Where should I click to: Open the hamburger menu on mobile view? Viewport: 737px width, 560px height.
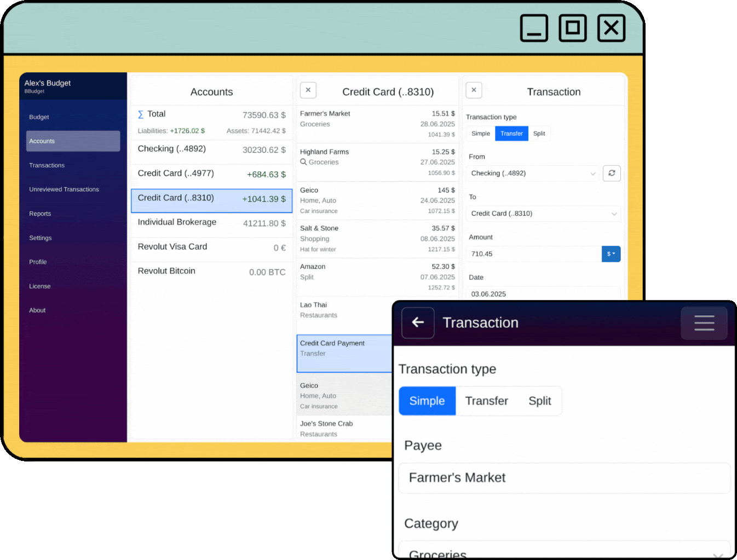704,323
